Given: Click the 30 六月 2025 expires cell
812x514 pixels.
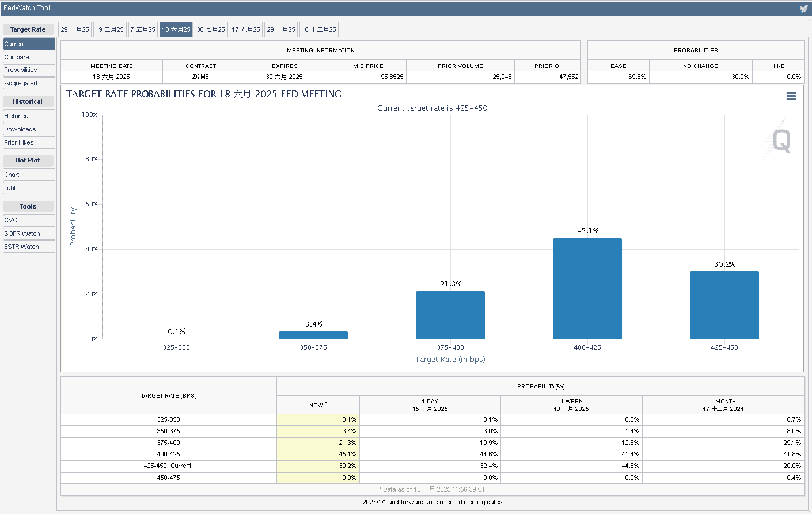Looking at the screenshot, I should tap(284, 77).
